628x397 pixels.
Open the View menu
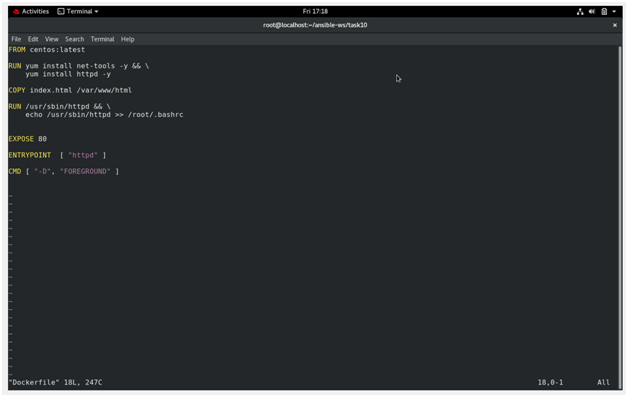point(52,39)
